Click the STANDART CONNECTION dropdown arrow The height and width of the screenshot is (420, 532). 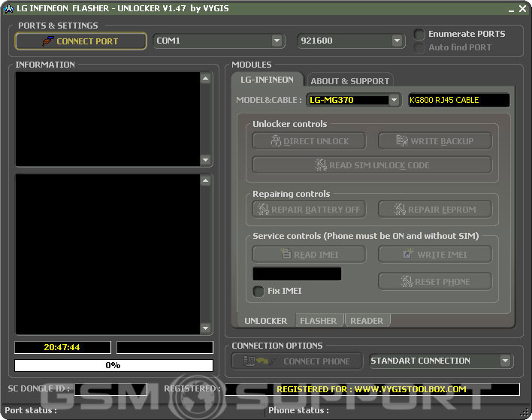tap(505, 361)
